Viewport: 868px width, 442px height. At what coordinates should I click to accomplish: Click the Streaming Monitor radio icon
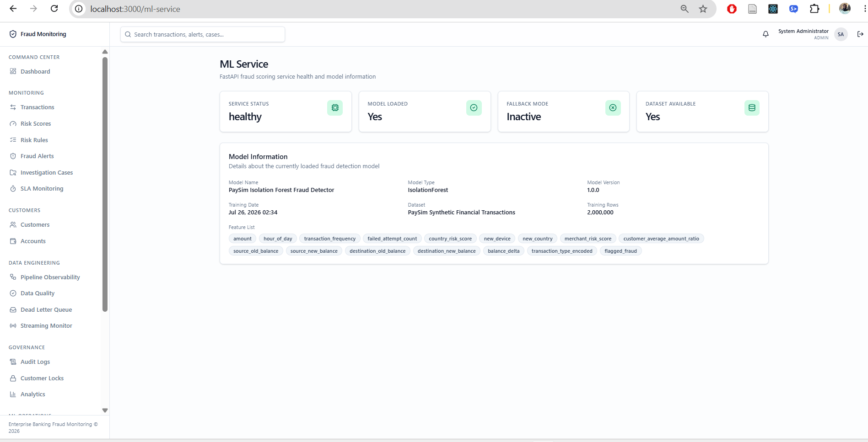(13, 325)
